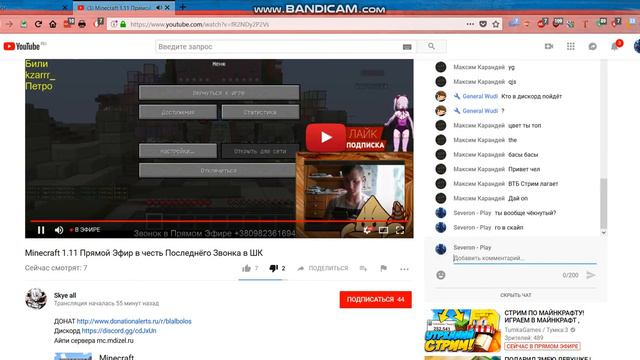Image resolution: width=640 pixels, height=360 pixels.
Task: Report the video with flag icon
Action: click(383, 269)
